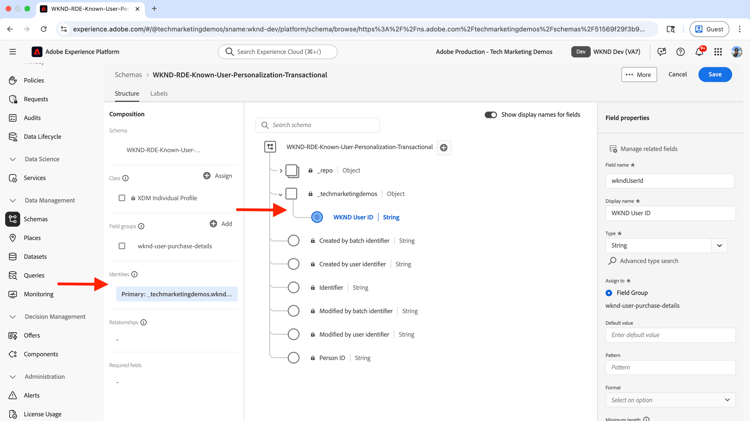Viewport: 750px width, 421px height.
Task: Click the Cancel button
Action: [677, 75]
